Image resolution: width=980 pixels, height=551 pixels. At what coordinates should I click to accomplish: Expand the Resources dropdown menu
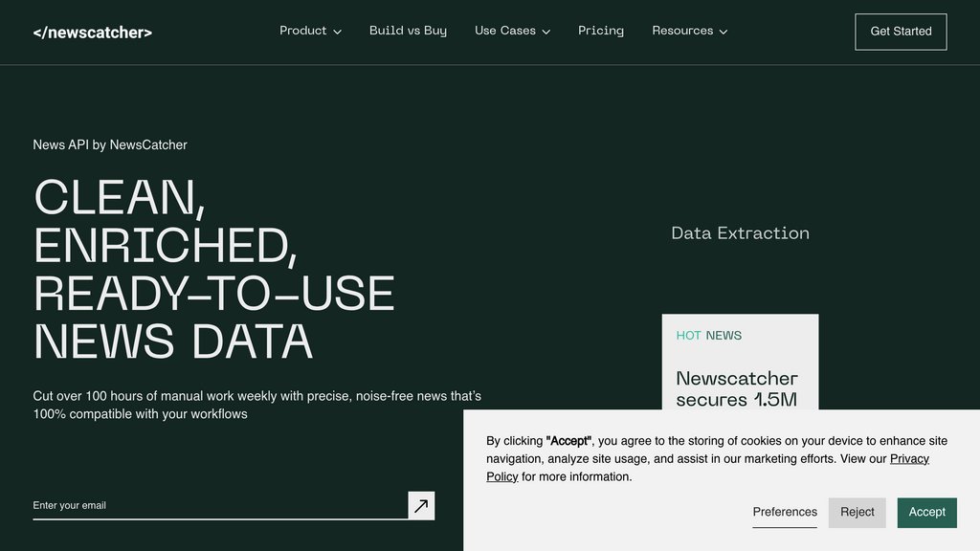tap(689, 31)
